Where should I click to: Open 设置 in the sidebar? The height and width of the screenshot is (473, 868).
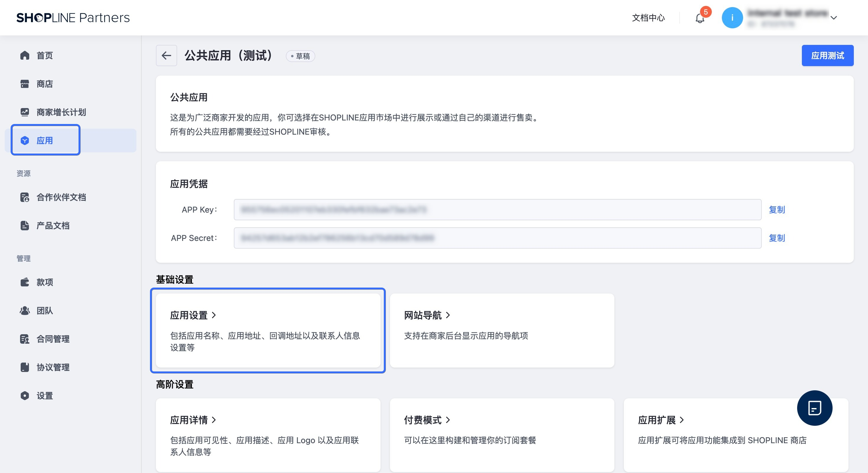coord(45,396)
